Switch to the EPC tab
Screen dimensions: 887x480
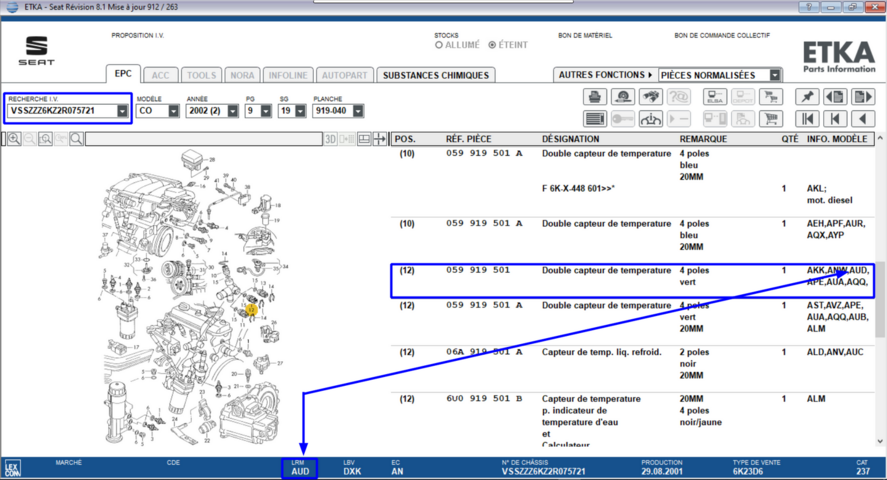[123, 74]
